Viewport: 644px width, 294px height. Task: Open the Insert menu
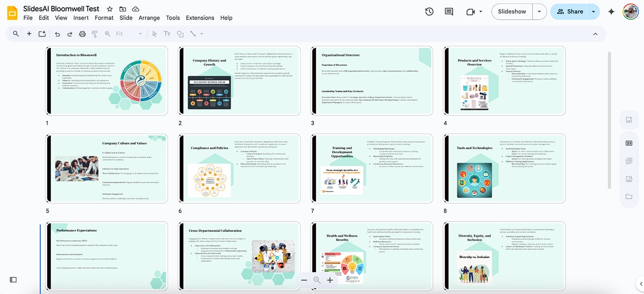pyautogui.click(x=81, y=18)
